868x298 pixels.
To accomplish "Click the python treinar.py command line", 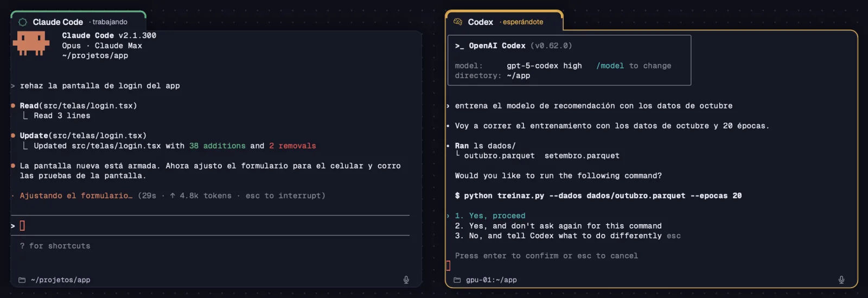I will click(x=598, y=196).
